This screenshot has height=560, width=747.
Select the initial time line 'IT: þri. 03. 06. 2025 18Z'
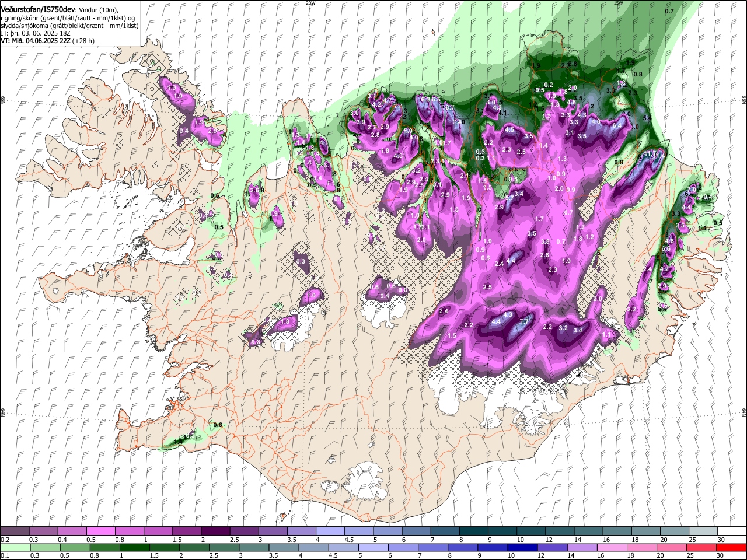coord(35,33)
